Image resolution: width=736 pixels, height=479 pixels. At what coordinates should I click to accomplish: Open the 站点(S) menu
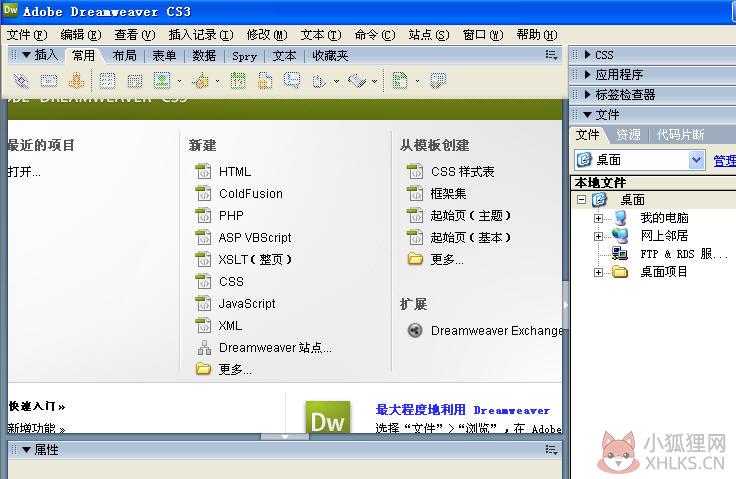point(429,35)
